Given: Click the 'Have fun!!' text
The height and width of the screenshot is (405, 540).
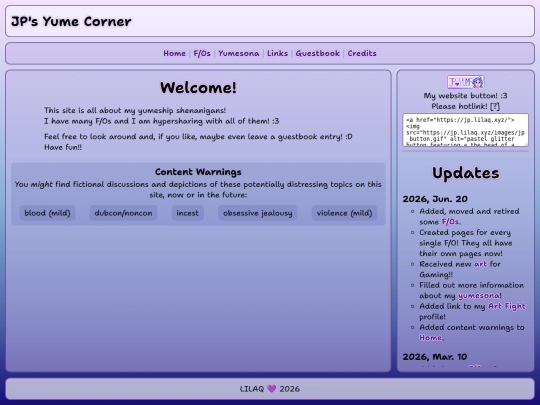Looking at the screenshot, I should pyautogui.click(x=63, y=147).
